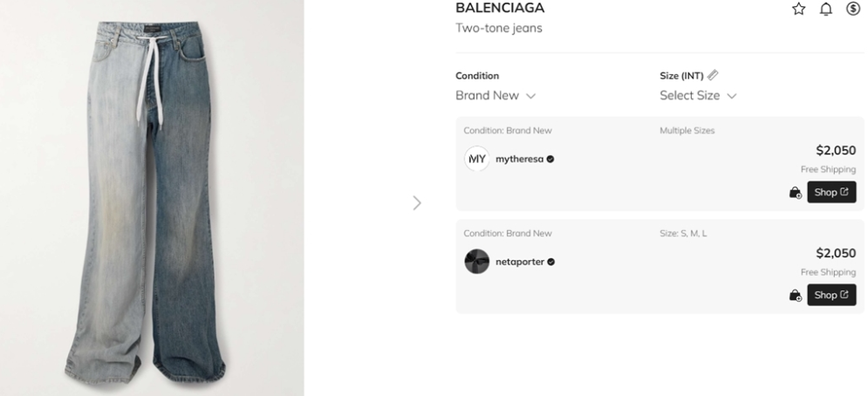868x396 pixels.
Task: Show next product image with arrow
Action: point(416,203)
